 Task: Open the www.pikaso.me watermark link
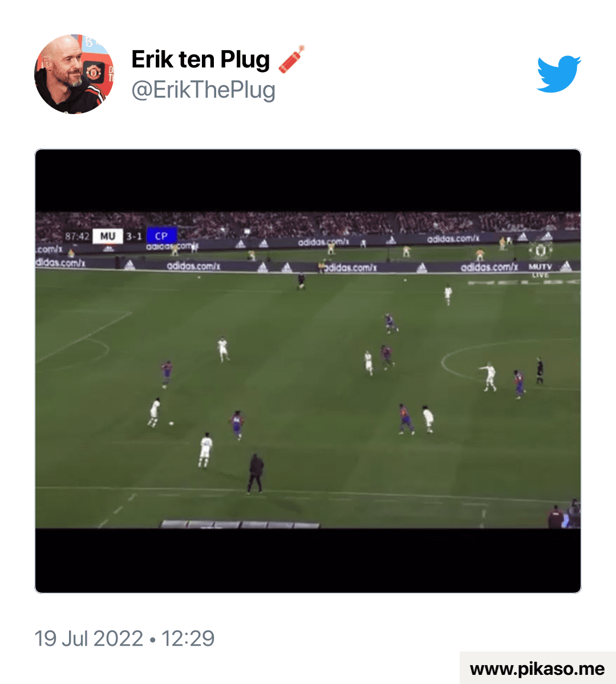537,668
